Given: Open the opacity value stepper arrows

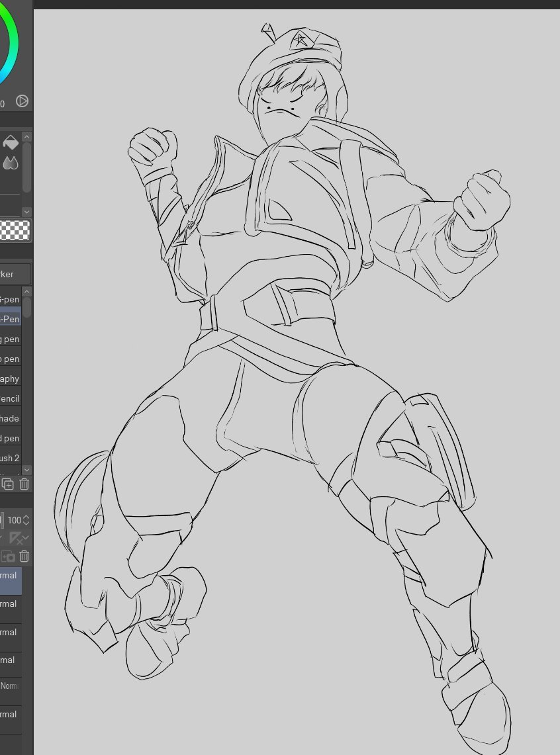Looking at the screenshot, I should (x=27, y=520).
